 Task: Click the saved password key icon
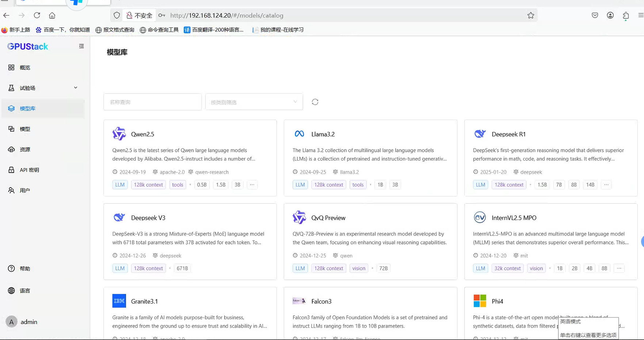click(162, 15)
